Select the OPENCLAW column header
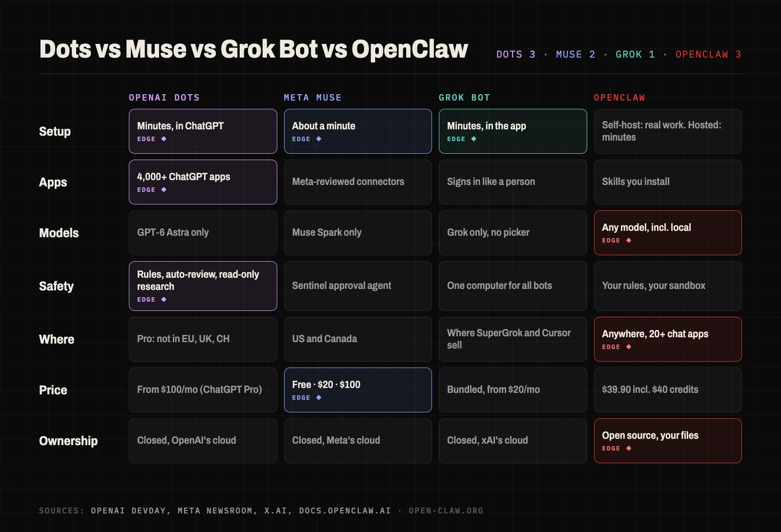Image resolution: width=781 pixels, height=532 pixels. click(619, 98)
